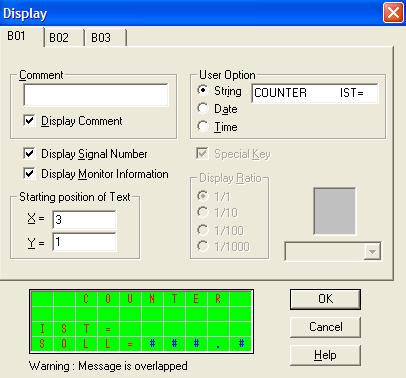The width and height of the screenshot is (406, 378).
Task: Click the X starting position field
Action: point(84,220)
